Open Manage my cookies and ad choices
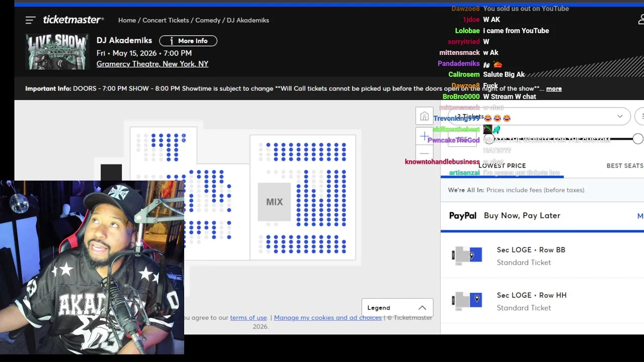 [x=328, y=318]
